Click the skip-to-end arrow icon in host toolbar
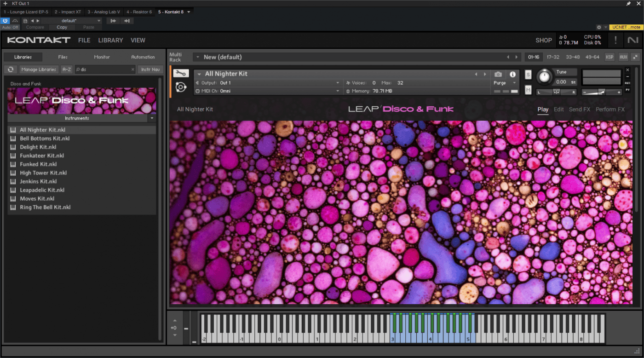The height and width of the screenshot is (358, 644). pyautogui.click(x=126, y=21)
